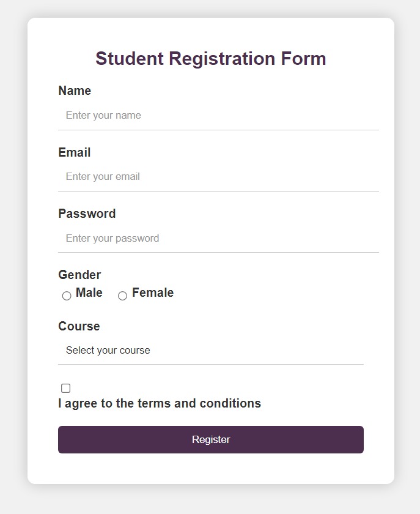Click the terms and conditions agreement text
Viewport: 420px width, 514px height.
160,403
